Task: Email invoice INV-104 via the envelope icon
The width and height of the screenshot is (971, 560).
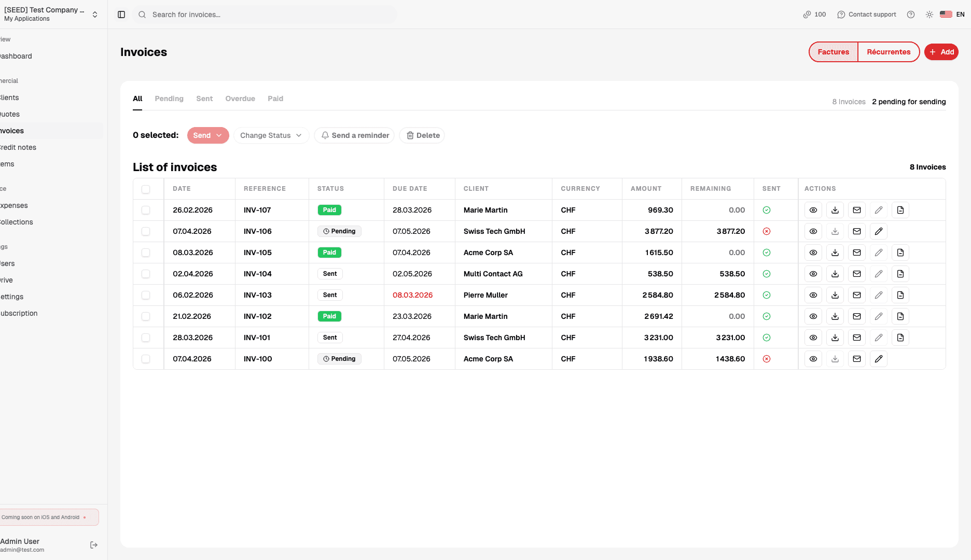Action: tap(856, 274)
